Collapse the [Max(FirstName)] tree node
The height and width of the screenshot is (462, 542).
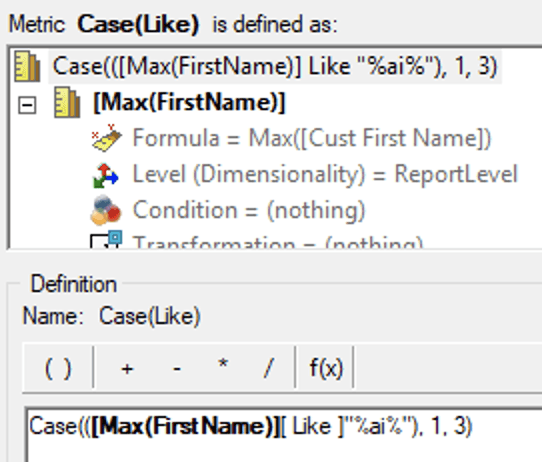(x=27, y=104)
